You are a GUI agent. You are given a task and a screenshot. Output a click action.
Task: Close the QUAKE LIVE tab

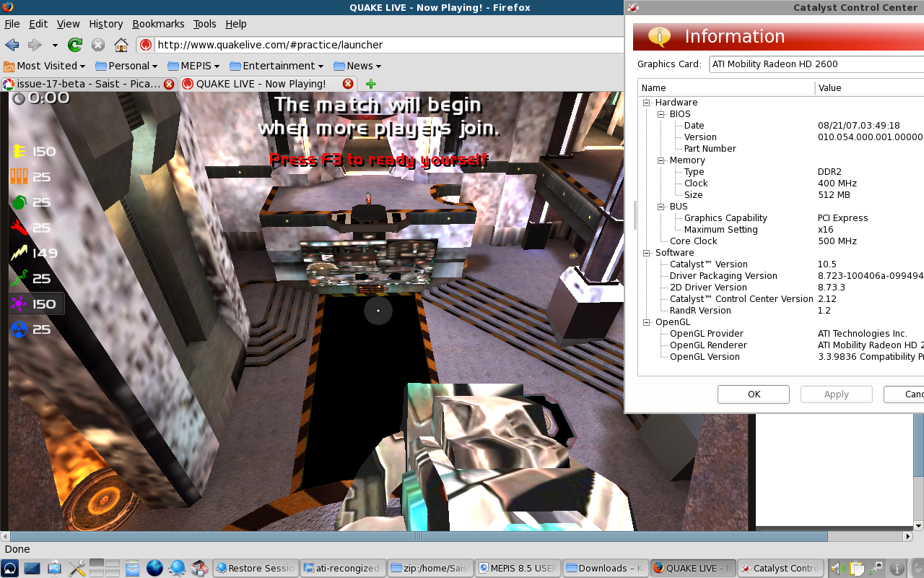coord(348,84)
